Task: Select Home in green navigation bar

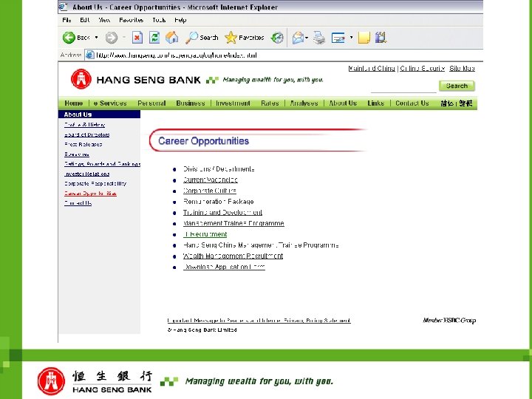Action: point(74,103)
